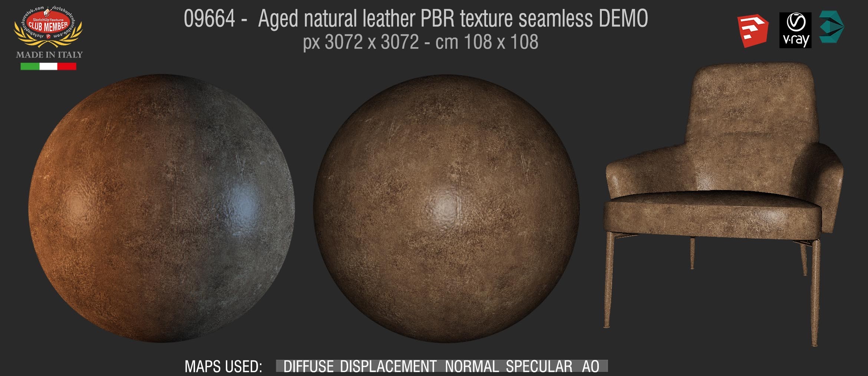The image size is (868, 376).
Task: Select the brown leather sphere preview
Action: pos(446,209)
